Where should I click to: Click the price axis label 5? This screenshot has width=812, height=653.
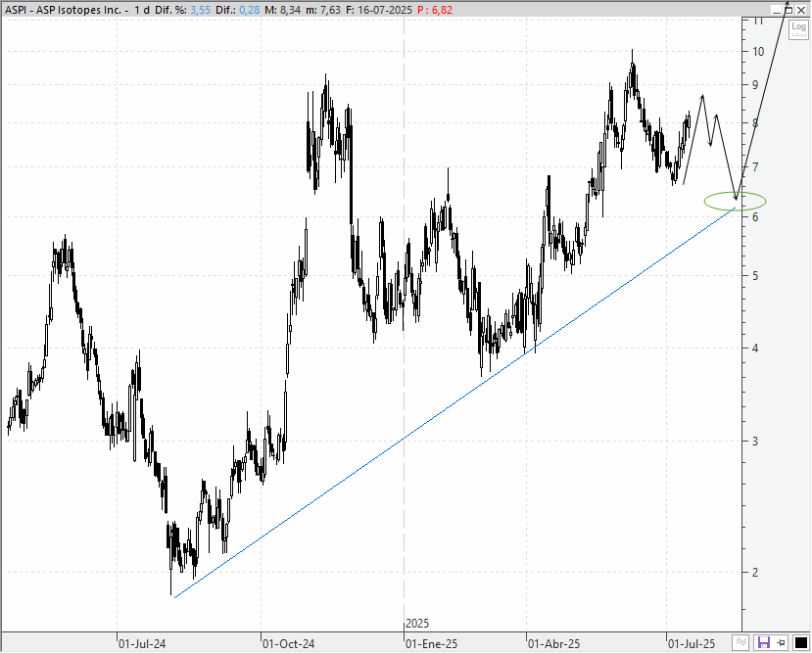tap(755, 276)
